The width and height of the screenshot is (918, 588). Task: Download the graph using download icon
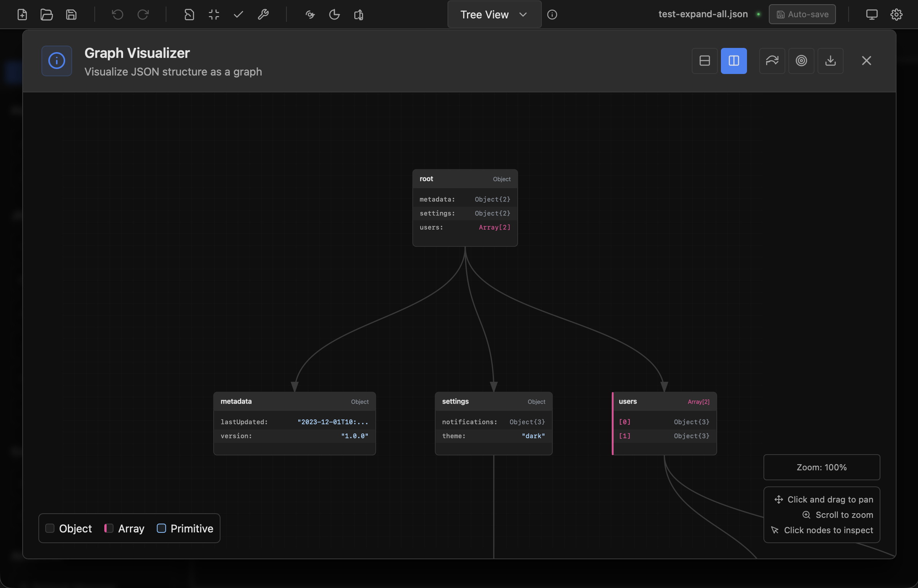tap(830, 61)
